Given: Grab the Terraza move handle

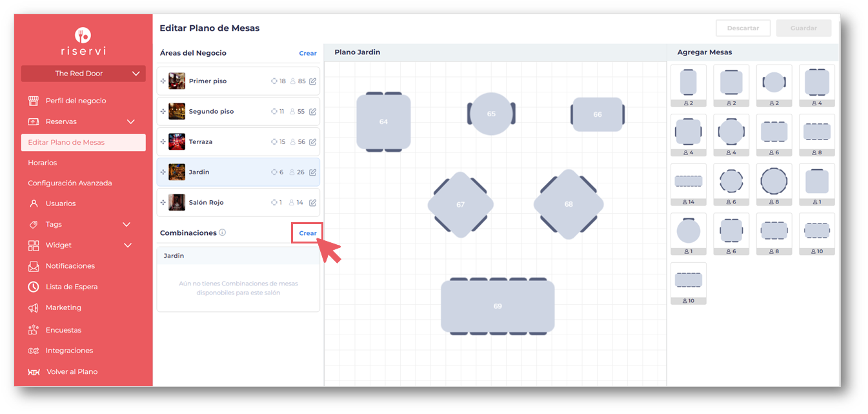Looking at the screenshot, I should [163, 142].
